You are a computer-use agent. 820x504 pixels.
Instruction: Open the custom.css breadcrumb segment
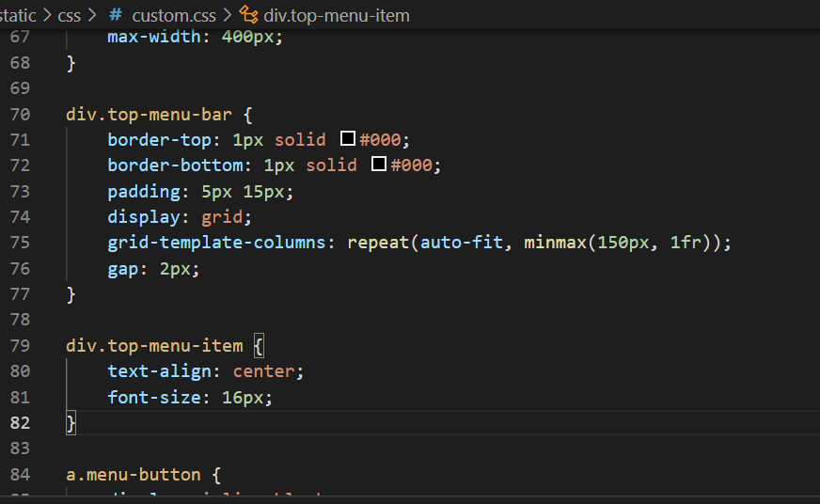coord(174,16)
